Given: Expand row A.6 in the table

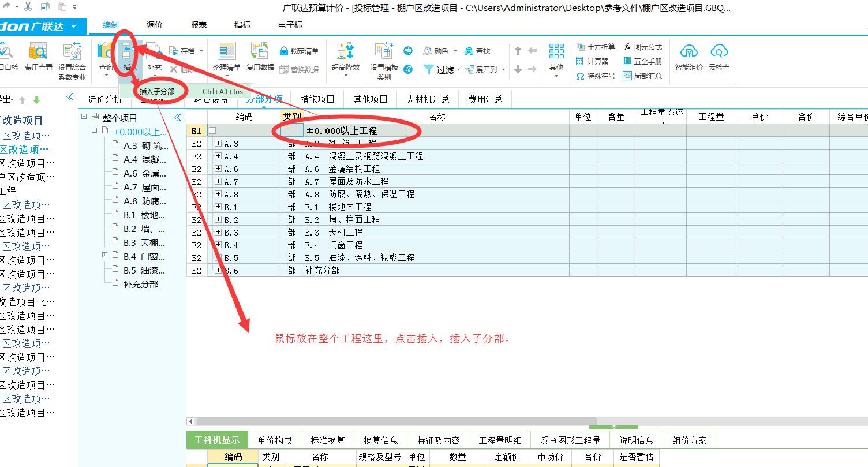Looking at the screenshot, I should (x=218, y=169).
